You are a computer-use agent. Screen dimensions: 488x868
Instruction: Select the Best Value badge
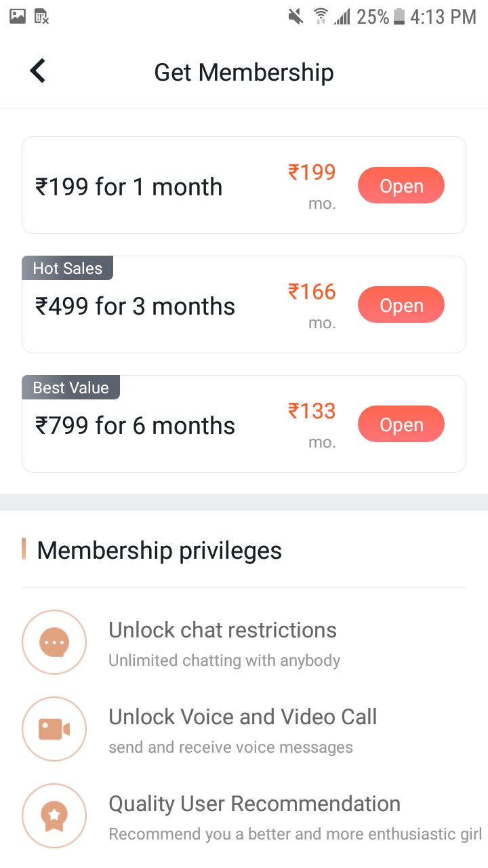click(x=70, y=387)
